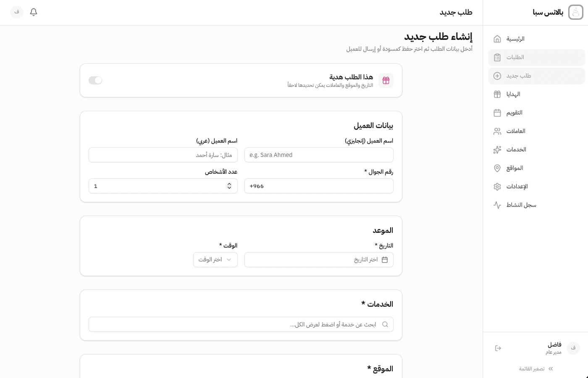Click the عدد الأشخاص number stepper arrows
The height and width of the screenshot is (378, 588).
tap(229, 186)
